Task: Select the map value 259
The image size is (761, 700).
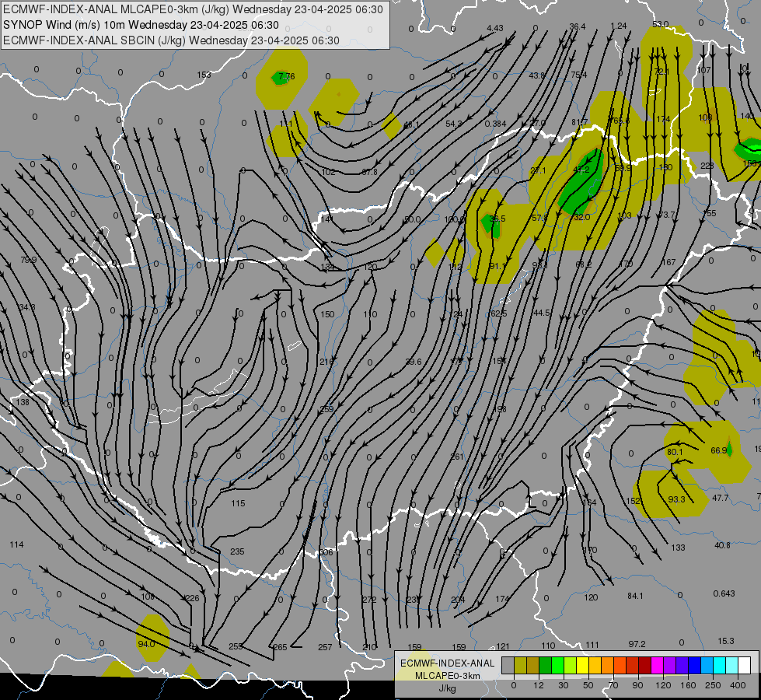Action: coord(326,410)
